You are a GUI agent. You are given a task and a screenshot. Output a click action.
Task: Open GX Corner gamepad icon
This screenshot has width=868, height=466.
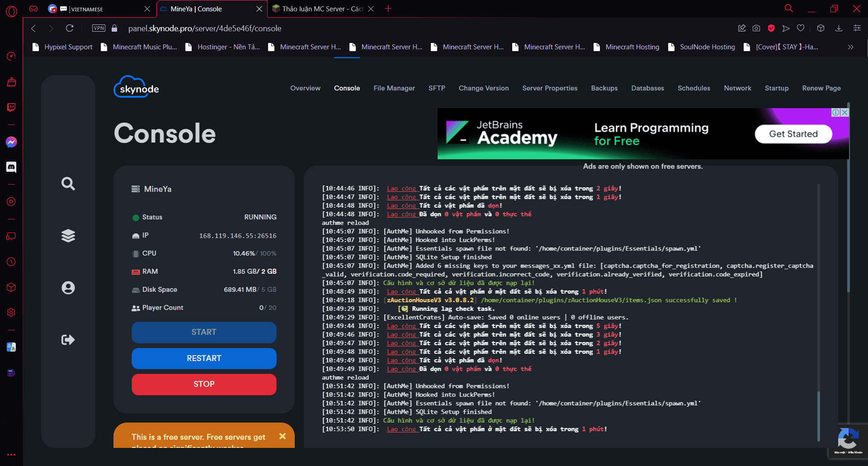pyautogui.click(x=33, y=9)
